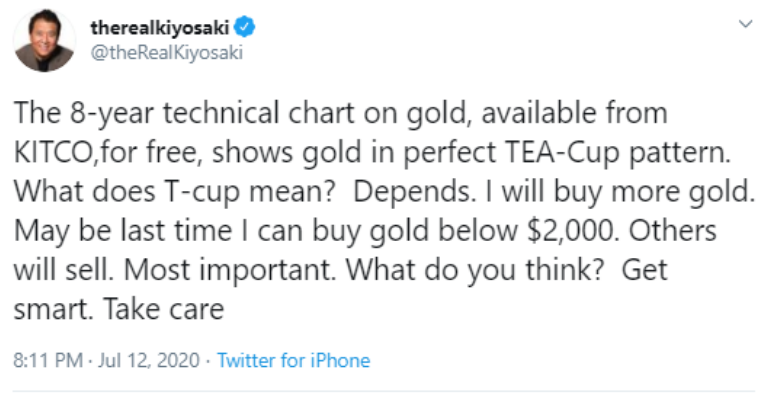The height and width of the screenshot is (403, 774).
Task: Click Kiyosaki's profile avatar photo
Action: (43, 41)
